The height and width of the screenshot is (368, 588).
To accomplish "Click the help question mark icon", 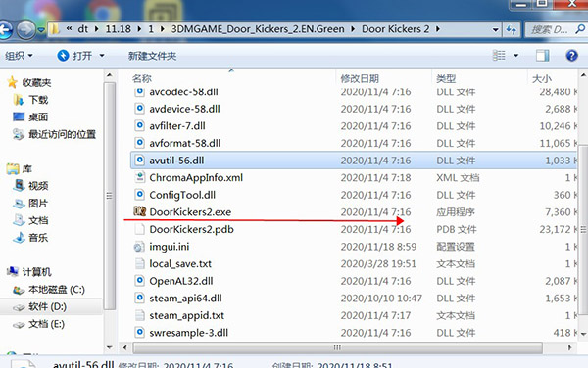I will pos(571,56).
